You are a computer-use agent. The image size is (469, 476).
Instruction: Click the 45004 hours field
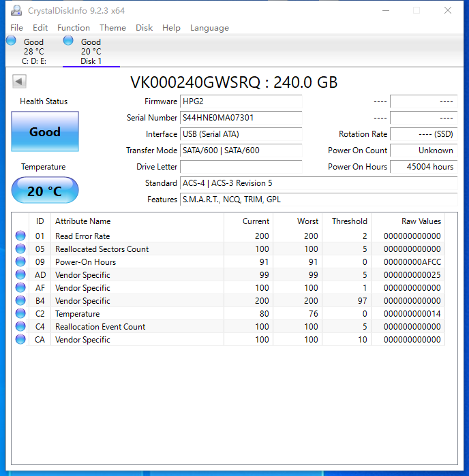(x=424, y=167)
